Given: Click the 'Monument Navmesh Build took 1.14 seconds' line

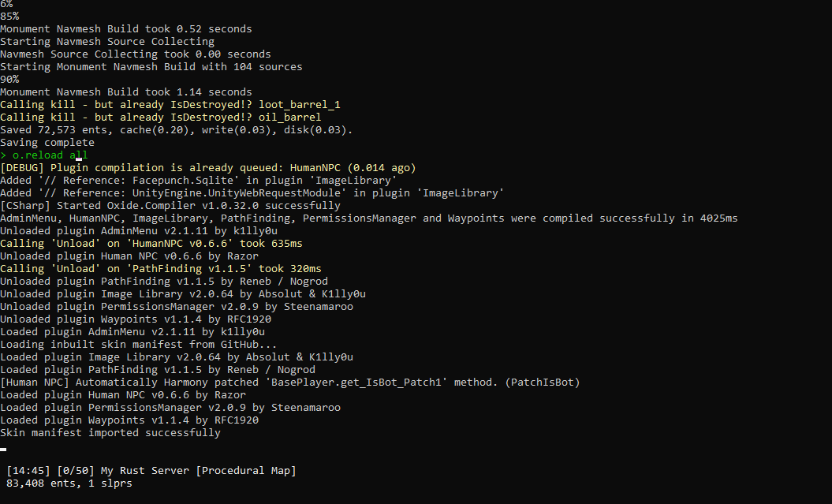Looking at the screenshot, I should click(126, 92).
